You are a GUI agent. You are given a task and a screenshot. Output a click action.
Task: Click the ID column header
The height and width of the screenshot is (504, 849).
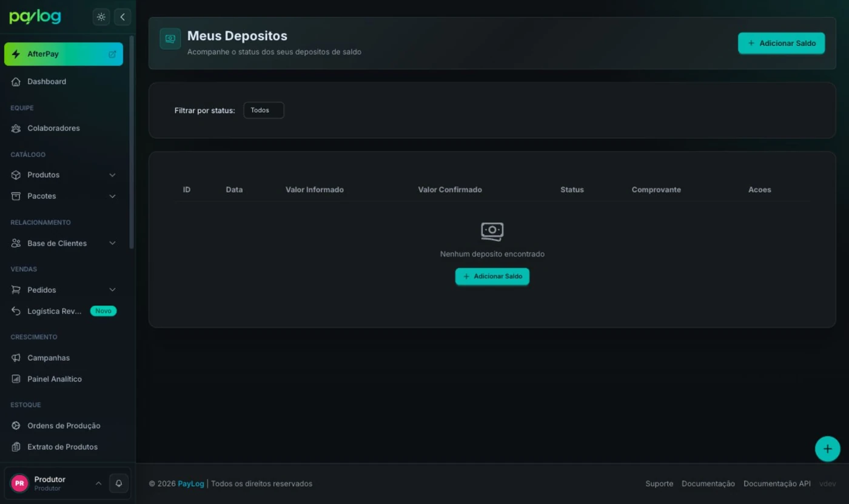coord(187,190)
